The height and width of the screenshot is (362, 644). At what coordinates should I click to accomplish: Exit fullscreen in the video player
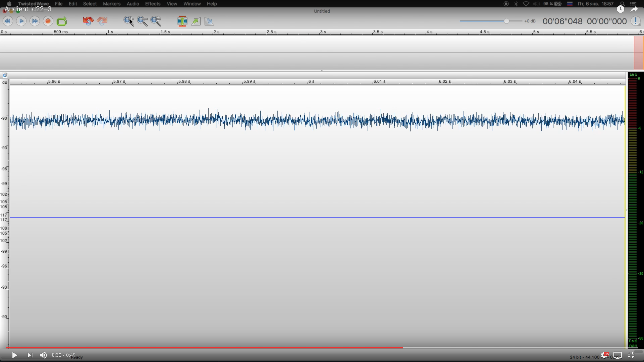pos(631,355)
